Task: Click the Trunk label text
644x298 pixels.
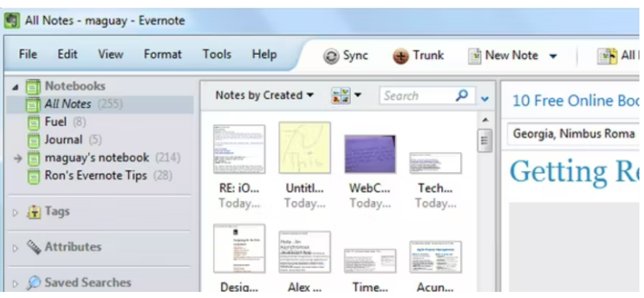Action: click(429, 56)
